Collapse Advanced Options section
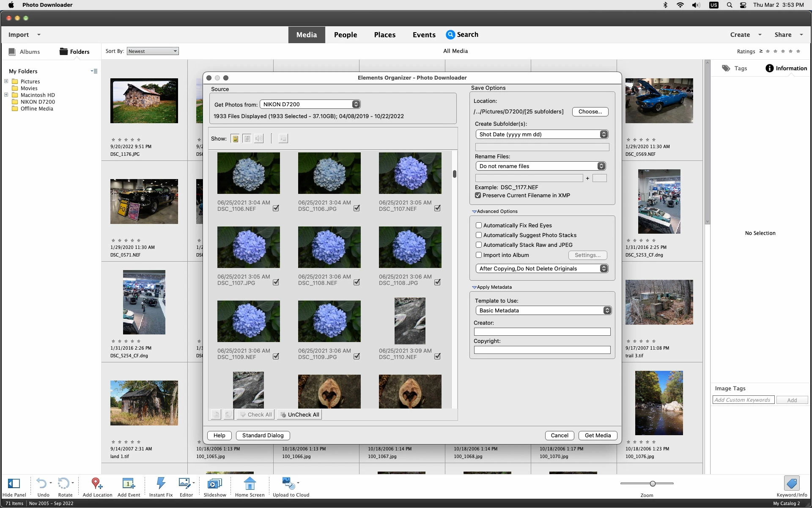The height and width of the screenshot is (508, 812). tap(474, 211)
